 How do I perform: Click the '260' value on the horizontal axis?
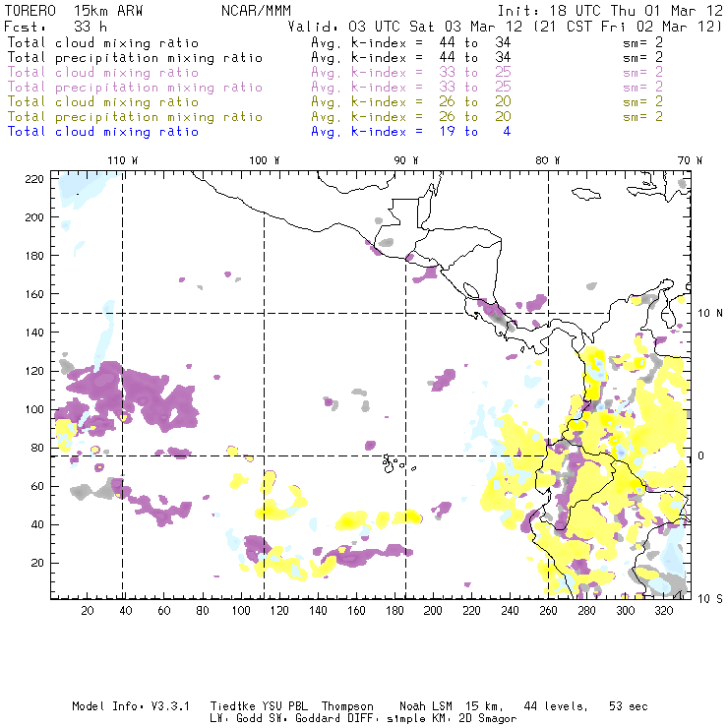pyautogui.click(x=548, y=611)
